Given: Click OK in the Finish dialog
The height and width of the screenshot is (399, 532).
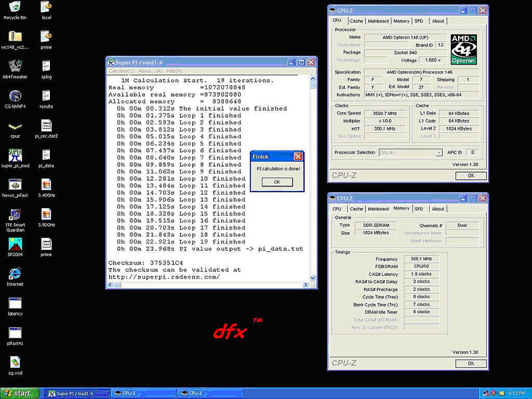Looking at the screenshot, I should (x=277, y=182).
